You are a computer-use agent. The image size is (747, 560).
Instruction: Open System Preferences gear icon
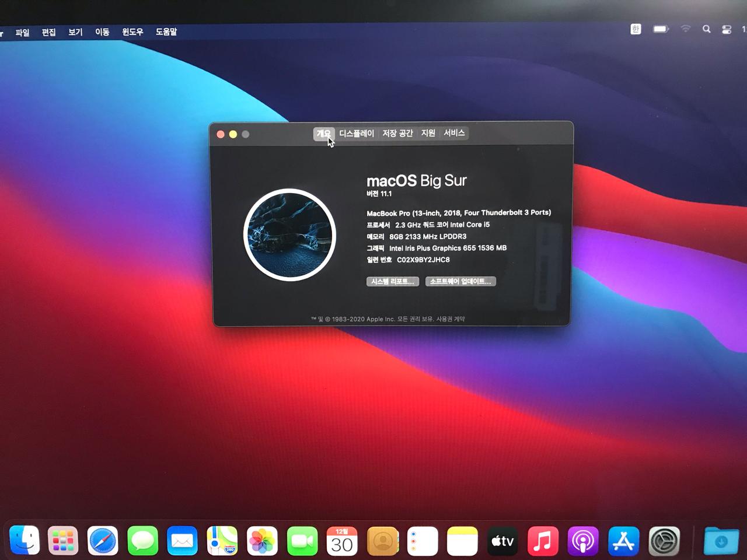coord(664,541)
